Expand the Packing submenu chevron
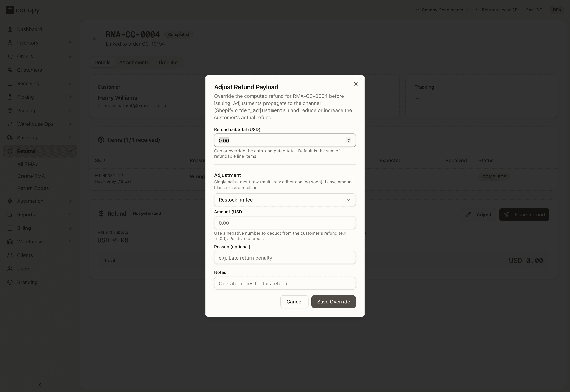The image size is (570, 392). [70, 110]
